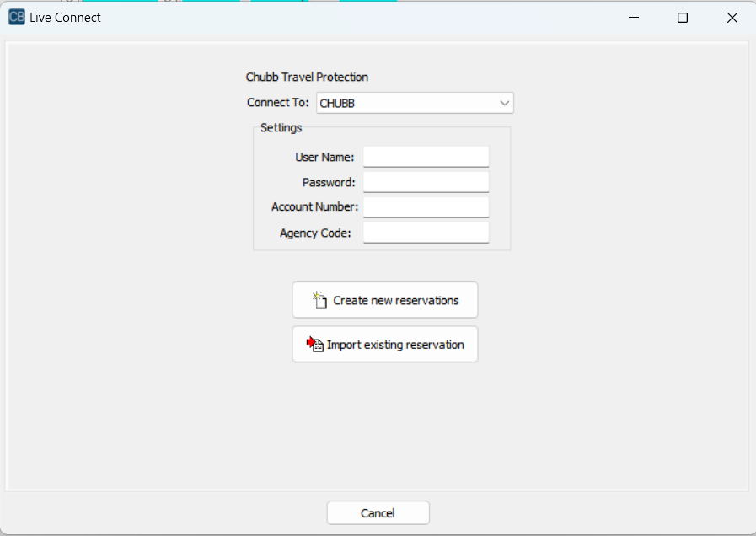756x536 pixels.
Task: Maximize the Live Connect window
Action: [x=683, y=18]
